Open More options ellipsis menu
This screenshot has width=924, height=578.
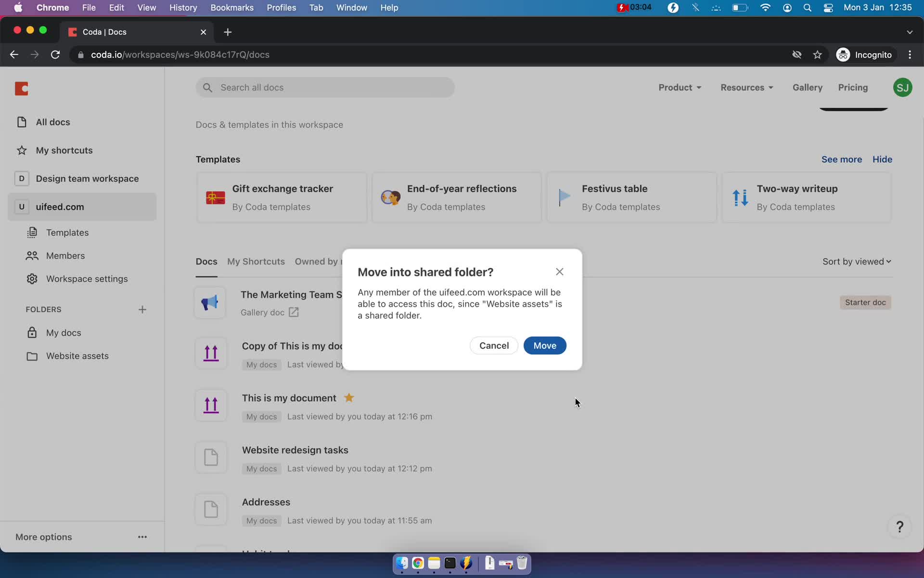(142, 537)
